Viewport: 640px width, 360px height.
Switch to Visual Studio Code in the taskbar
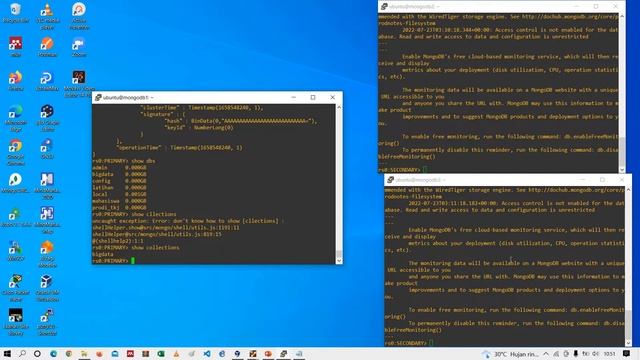(x=207, y=353)
